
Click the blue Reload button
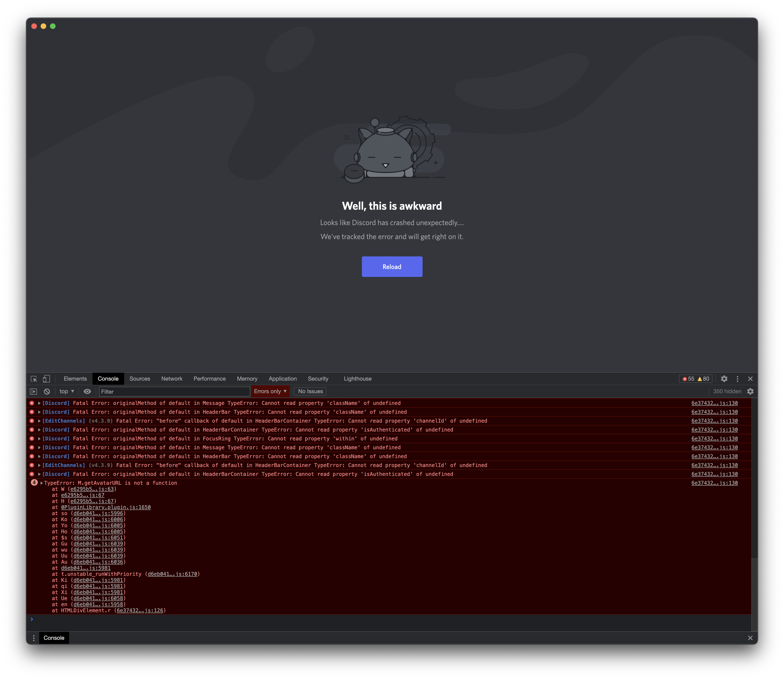[392, 267]
